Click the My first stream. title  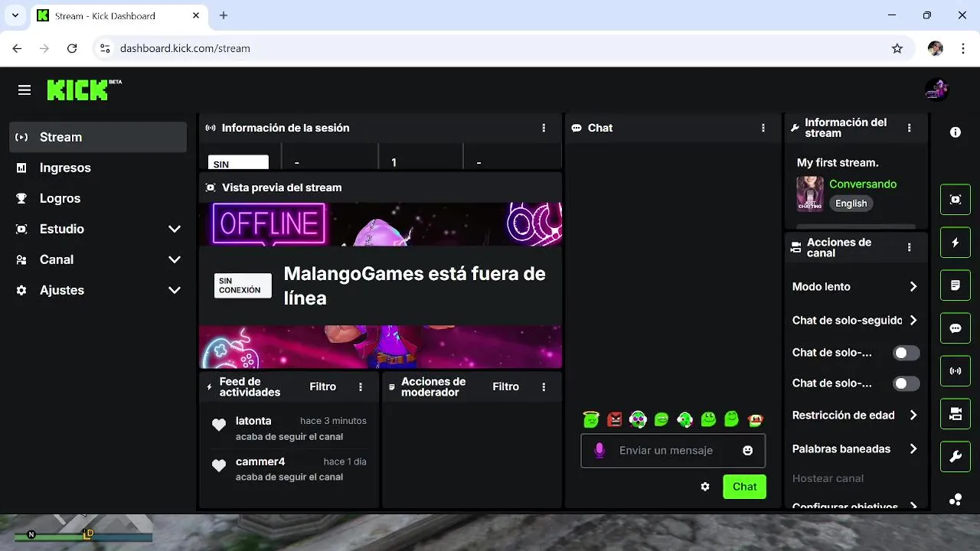(x=838, y=163)
